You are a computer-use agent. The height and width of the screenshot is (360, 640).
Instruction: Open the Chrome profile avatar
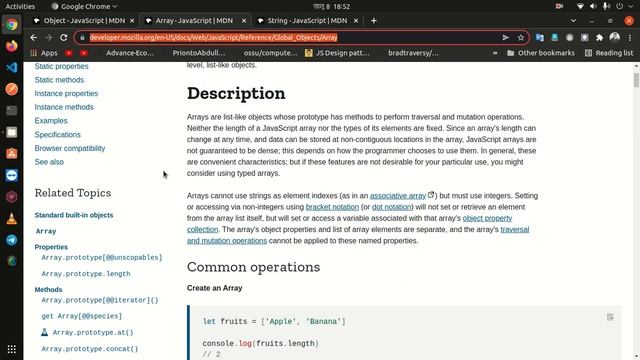point(614,38)
